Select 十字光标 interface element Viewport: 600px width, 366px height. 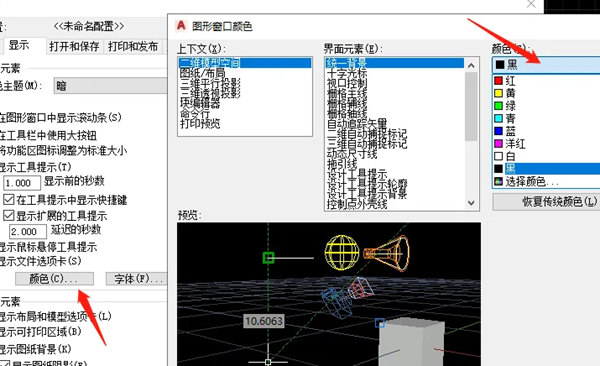tap(395, 73)
